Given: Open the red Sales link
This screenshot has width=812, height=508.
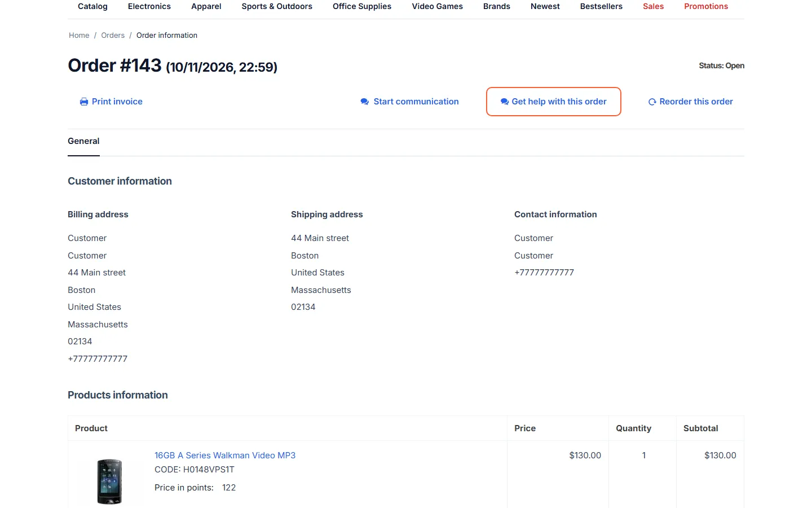Looking at the screenshot, I should [654, 6].
